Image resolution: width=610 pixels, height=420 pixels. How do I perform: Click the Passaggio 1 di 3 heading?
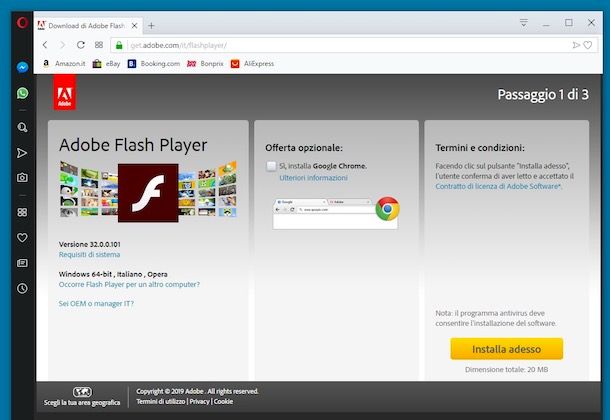point(543,94)
